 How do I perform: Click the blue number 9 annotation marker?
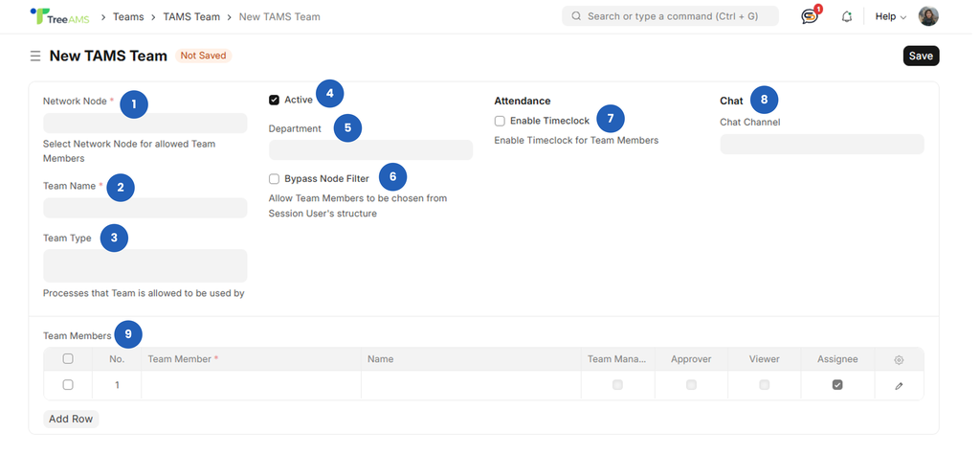[128, 334]
